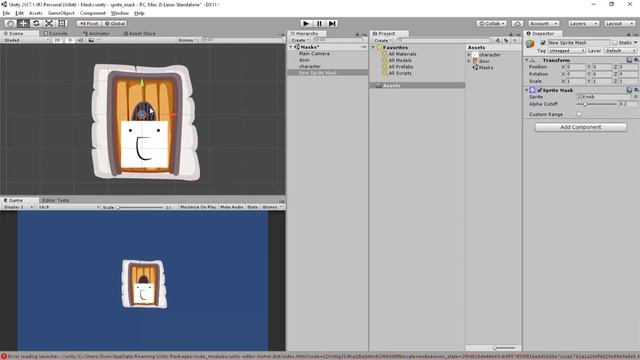Select the Rect Transform tool
The width and height of the screenshot is (640, 360).
[x=62, y=24]
